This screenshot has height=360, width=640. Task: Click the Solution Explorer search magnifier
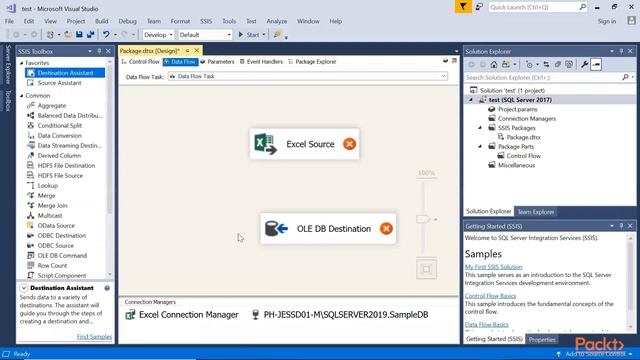[625, 77]
